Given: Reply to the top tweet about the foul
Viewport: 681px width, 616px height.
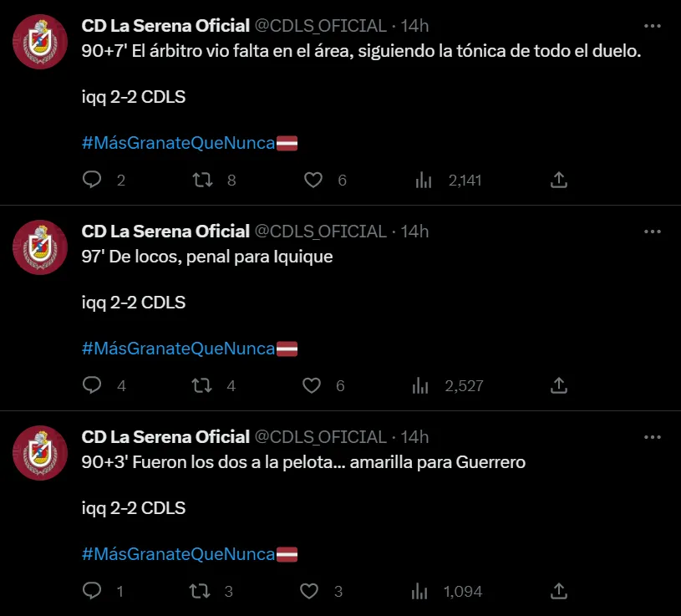Looking at the screenshot, I should 92,180.
